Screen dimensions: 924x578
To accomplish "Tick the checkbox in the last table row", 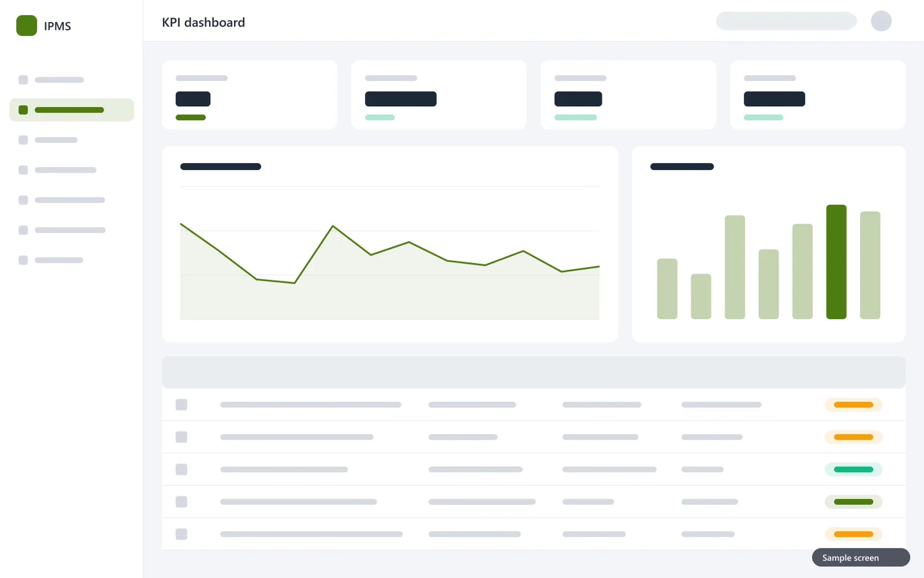I will [x=181, y=534].
